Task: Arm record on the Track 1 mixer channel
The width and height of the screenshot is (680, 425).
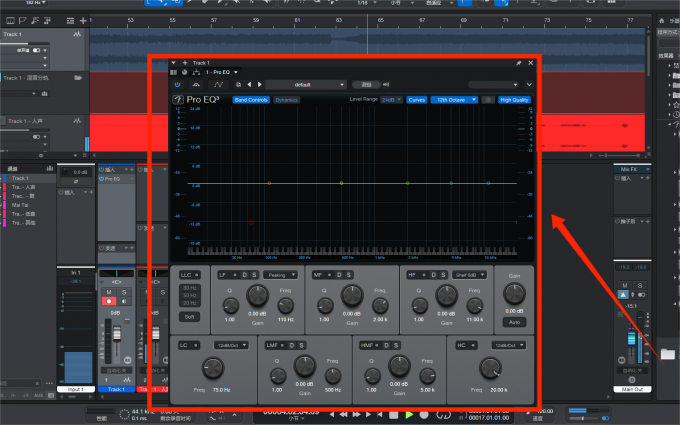Action: click(109, 301)
